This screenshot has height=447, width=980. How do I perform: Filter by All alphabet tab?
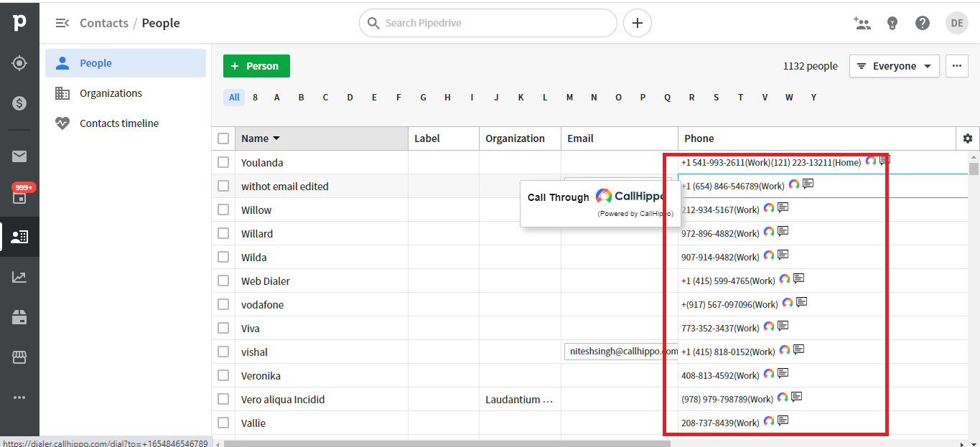coord(234,98)
